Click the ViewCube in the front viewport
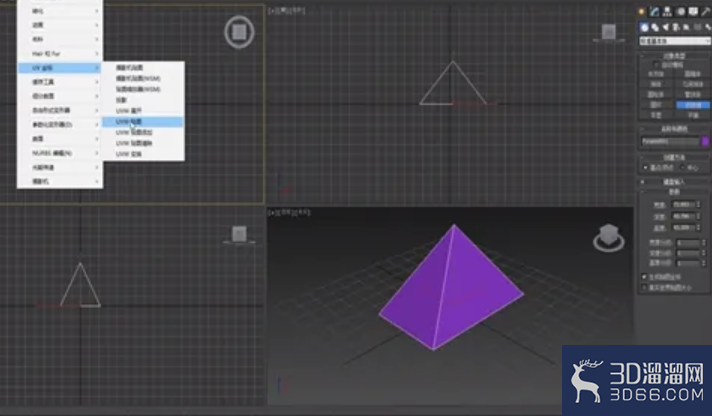 tap(608, 32)
